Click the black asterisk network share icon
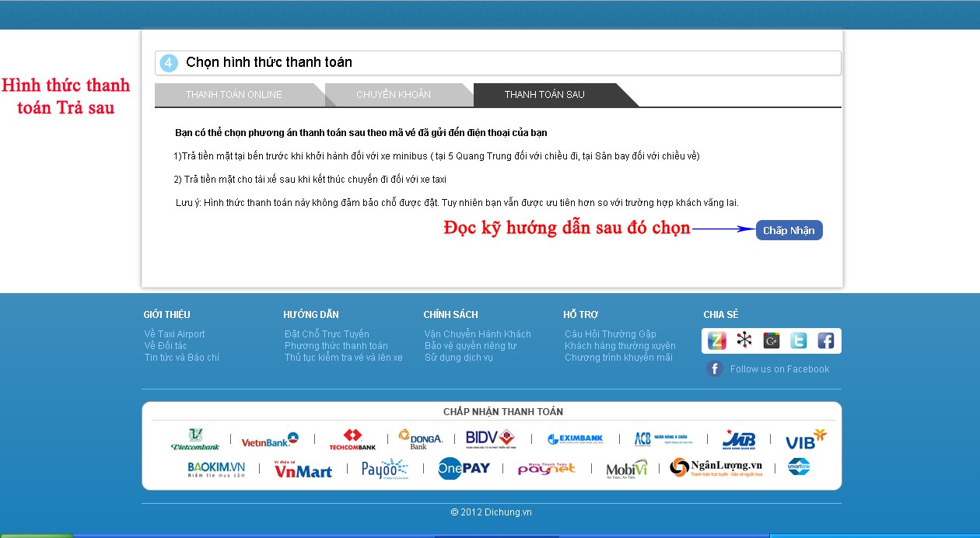The image size is (980, 538). tap(744, 341)
